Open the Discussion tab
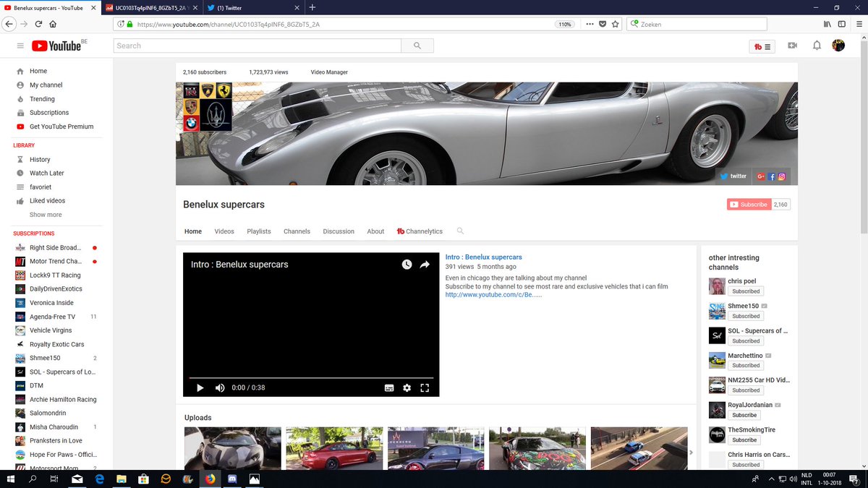Viewport: 868px width, 488px height. [x=339, y=231]
